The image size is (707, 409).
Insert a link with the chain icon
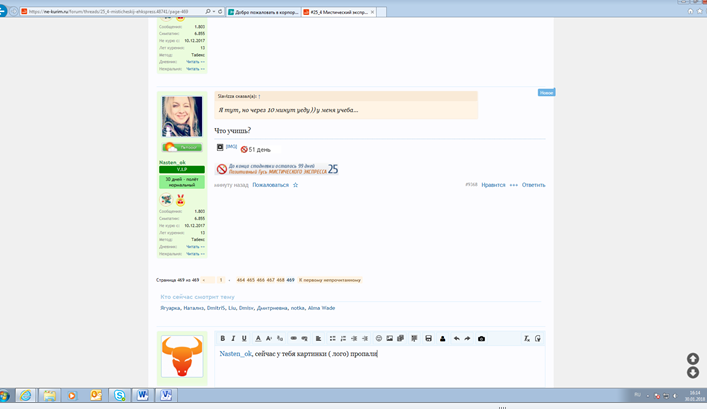coord(294,338)
